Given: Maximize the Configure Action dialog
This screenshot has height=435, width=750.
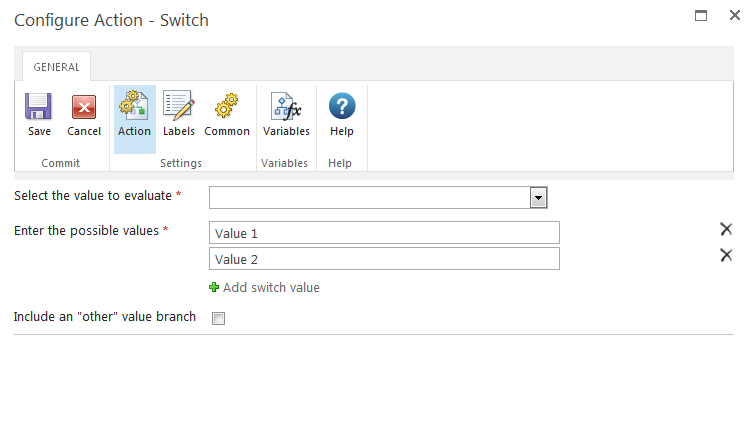Looking at the screenshot, I should (701, 16).
